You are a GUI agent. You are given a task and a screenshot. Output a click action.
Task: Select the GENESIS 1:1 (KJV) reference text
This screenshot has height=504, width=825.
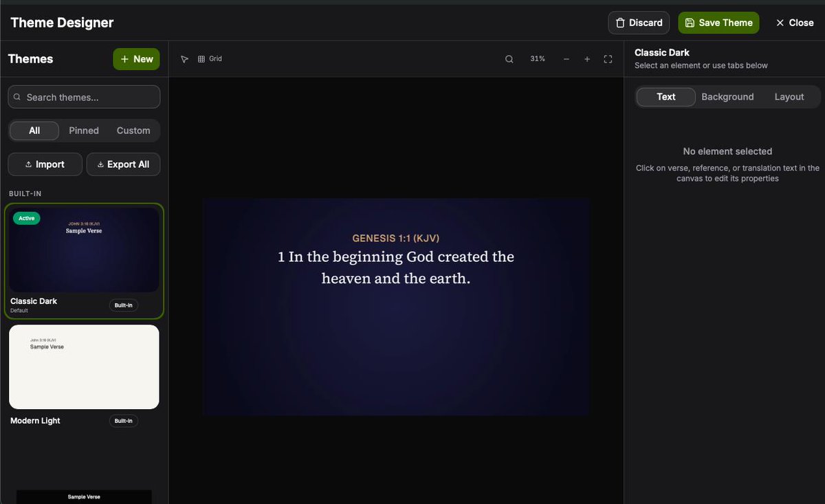[396, 239]
